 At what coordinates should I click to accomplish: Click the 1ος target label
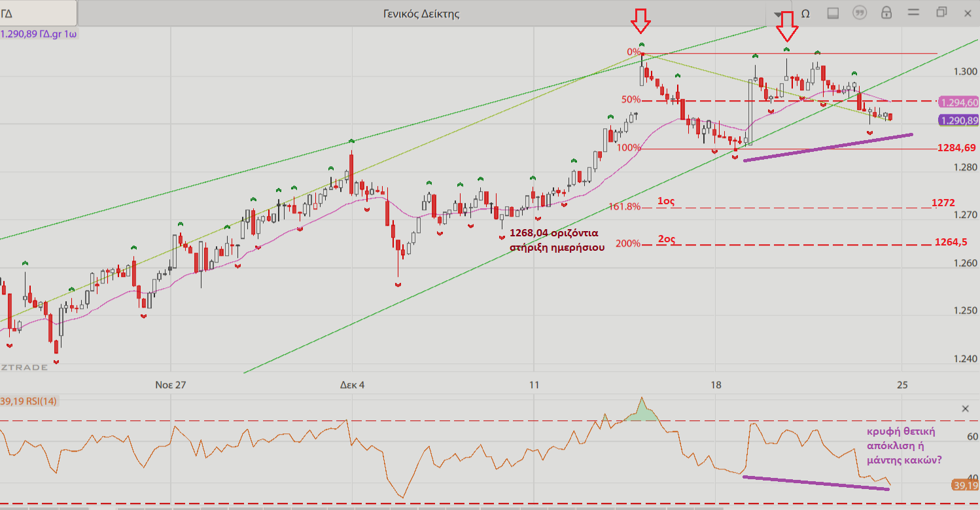(666, 202)
